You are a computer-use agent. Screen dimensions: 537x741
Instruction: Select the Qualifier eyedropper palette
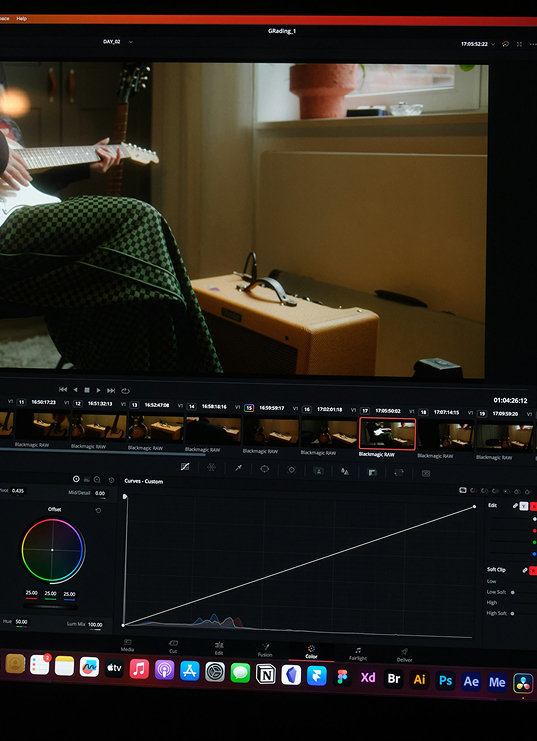point(238,468)
